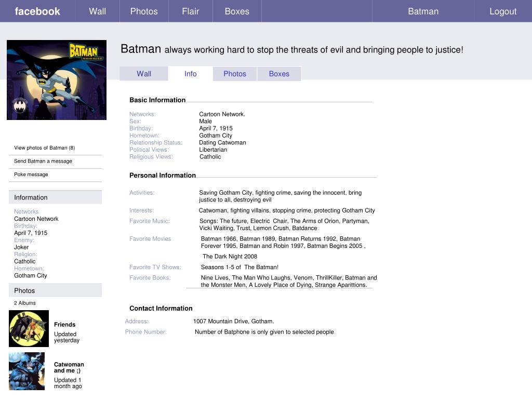Click Basic Information Gotham City hometown
Image resolution: width=532 pixels, height=399 pixels.
point(216,136)
